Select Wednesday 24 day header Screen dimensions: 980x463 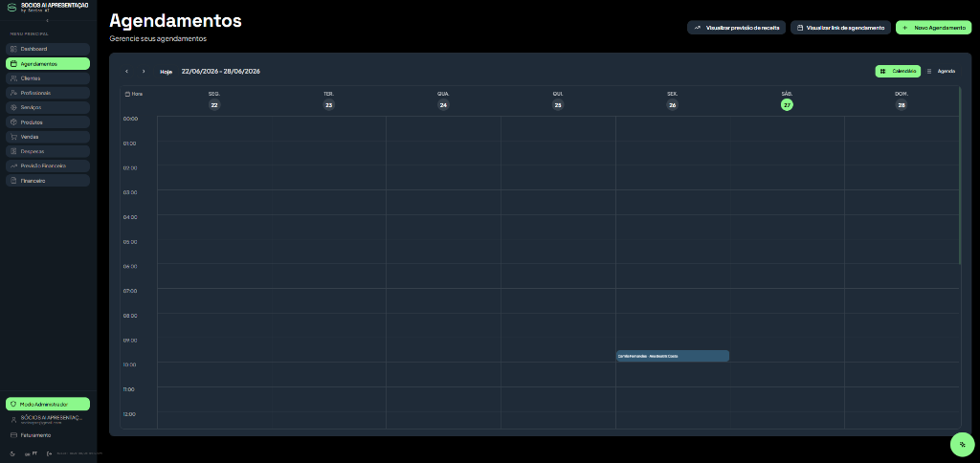(x=443, y=100)
